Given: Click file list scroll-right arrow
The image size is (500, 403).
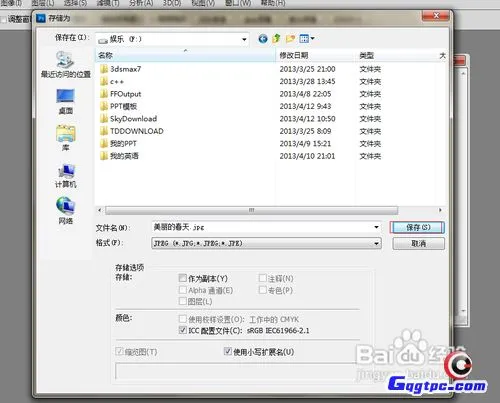Looking at the screenshot, I should (x=440, y=210).
